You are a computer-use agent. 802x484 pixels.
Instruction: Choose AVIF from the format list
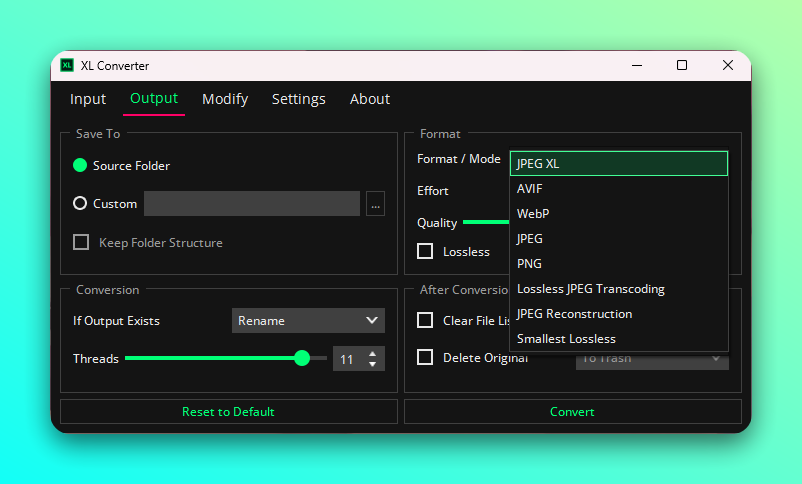pyautogui.click(x=530, y=189)
